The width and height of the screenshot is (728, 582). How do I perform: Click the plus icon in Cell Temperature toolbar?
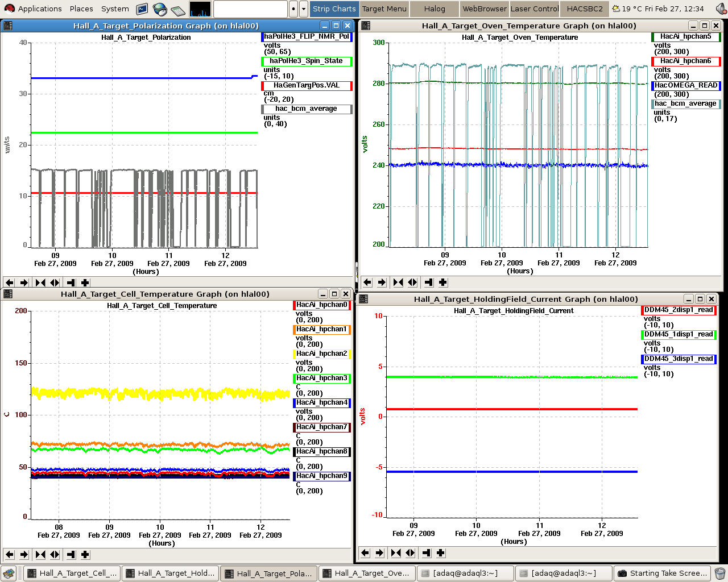pos(85,554)
